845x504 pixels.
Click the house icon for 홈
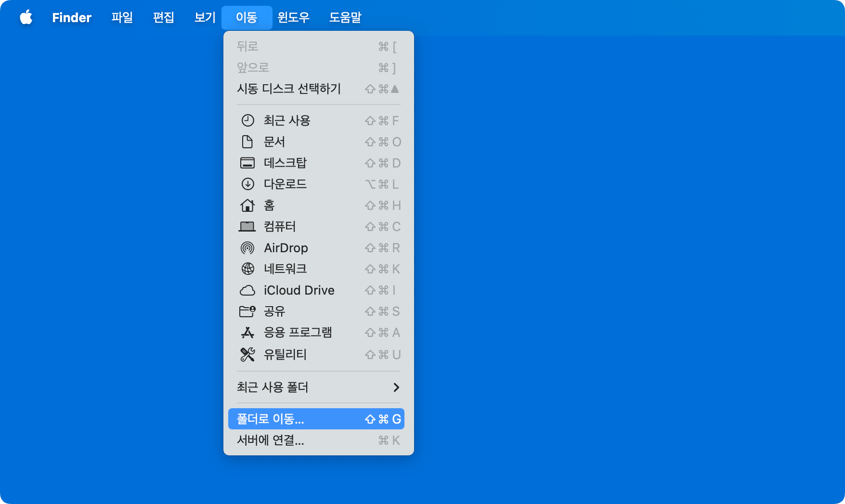coord(247,205)
